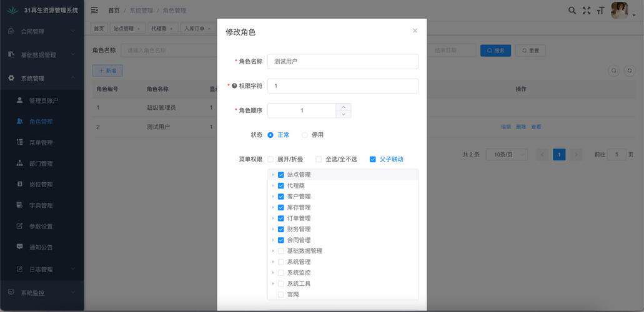Check the 基础数据管理 permission checkbox
Viewport: 644px width, 312px height.
(x=281, y=251)
